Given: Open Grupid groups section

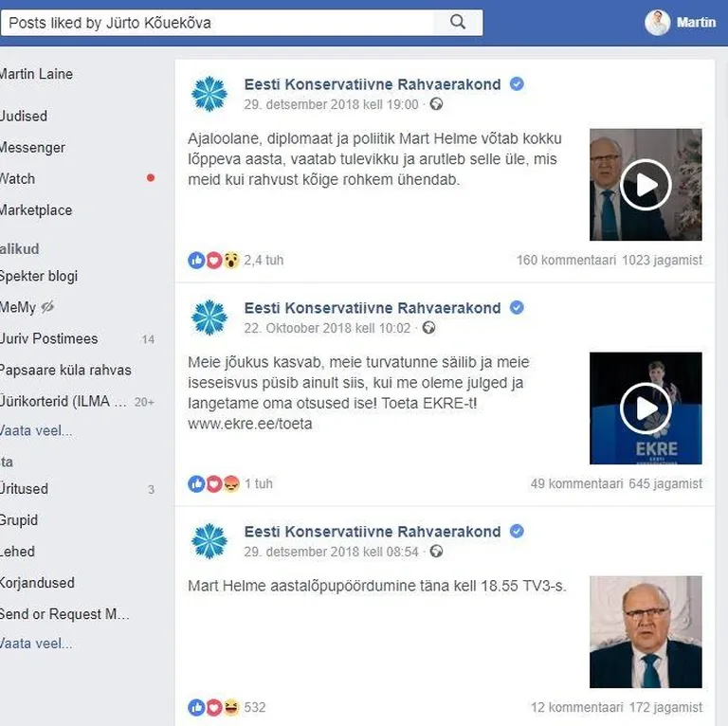Looking at the screenshot, I should click(19, 520).
